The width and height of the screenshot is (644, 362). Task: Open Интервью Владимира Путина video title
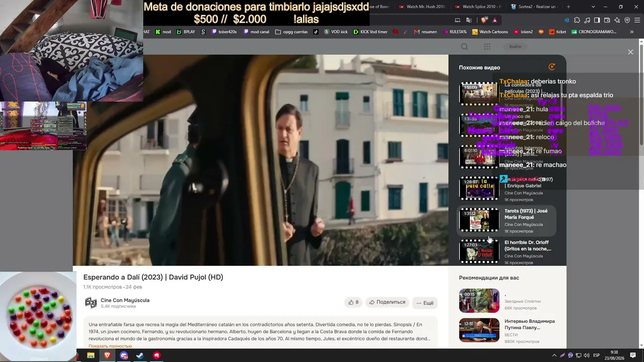point(530,324)
